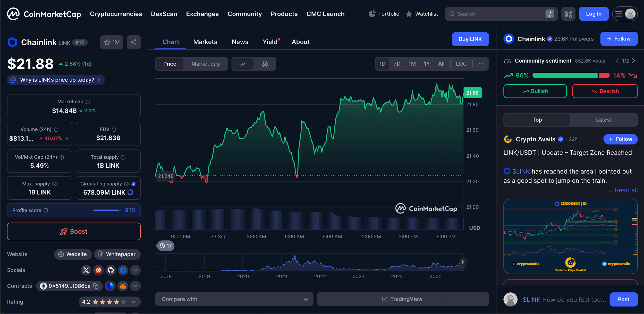Click the chart history icon labeled 17
This screenshot has height=314, width=644.
coord(165,246)
